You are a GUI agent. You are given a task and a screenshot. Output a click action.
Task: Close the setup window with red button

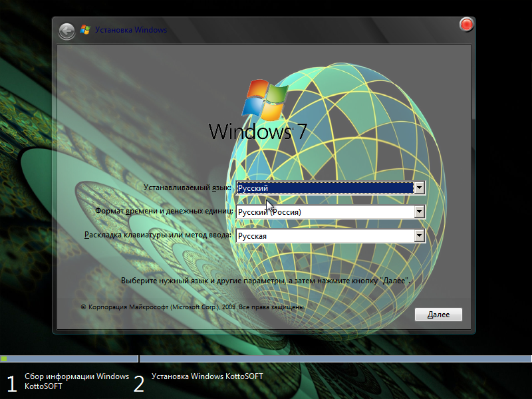coord(467,25)
